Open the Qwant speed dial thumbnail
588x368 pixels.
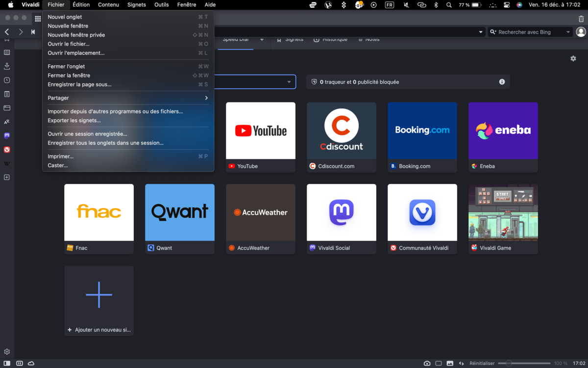pos(180,212)
